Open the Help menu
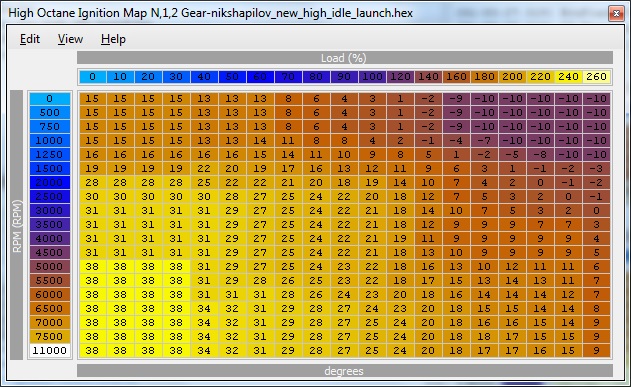The height and width of the screenshot is (387, 631). coord(113,39)
